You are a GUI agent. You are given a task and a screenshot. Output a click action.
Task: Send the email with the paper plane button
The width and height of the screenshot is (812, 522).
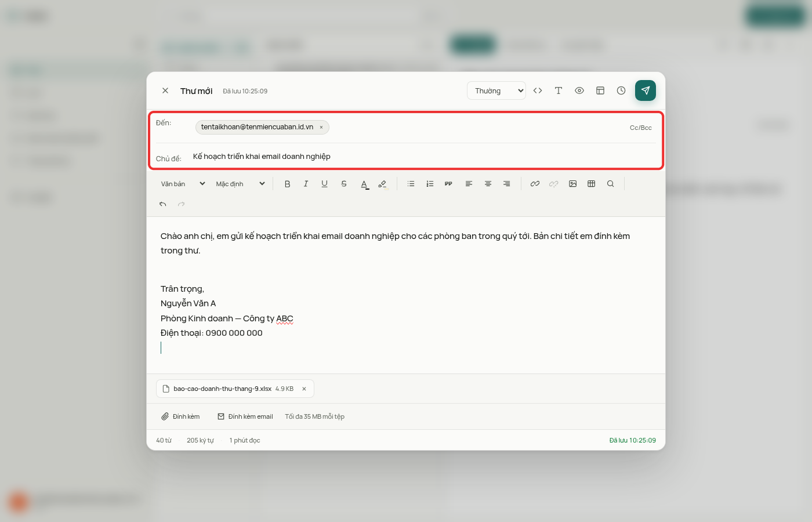(646, 90)
